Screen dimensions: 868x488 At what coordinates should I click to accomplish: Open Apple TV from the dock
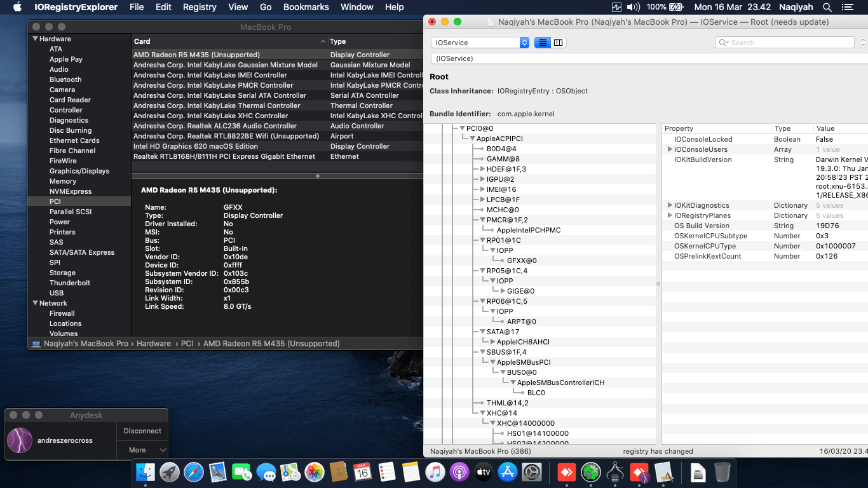tap(484, 472)
